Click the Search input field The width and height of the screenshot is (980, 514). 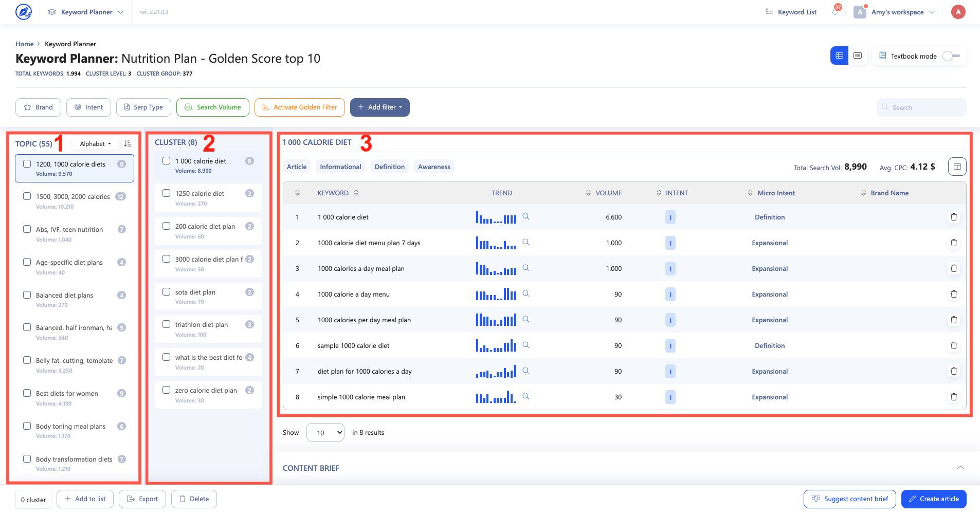pyautogui.click(x=921, y=107)
